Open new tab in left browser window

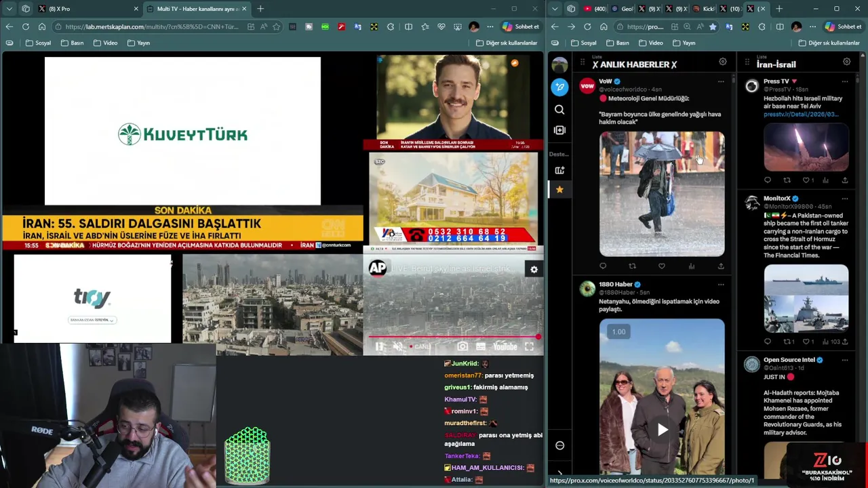click(260, 9)
